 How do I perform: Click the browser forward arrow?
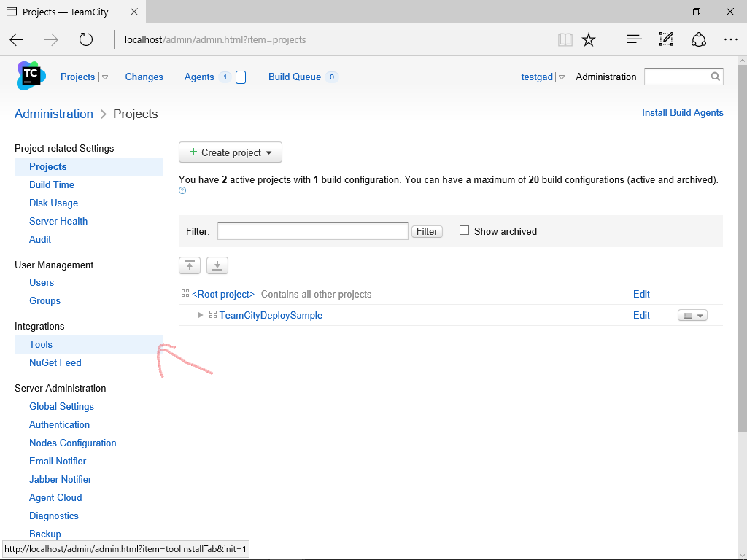[51, 39]
